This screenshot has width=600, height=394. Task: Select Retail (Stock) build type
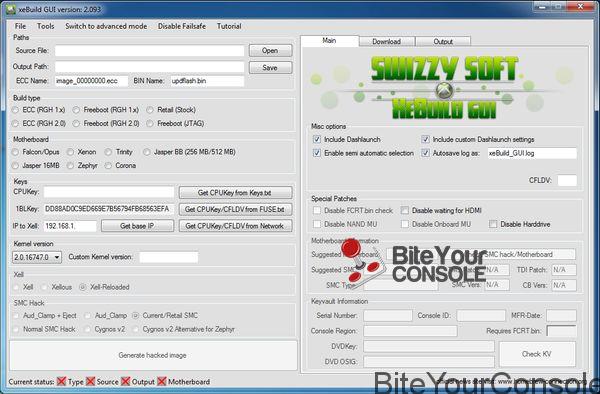click(171, 110)
